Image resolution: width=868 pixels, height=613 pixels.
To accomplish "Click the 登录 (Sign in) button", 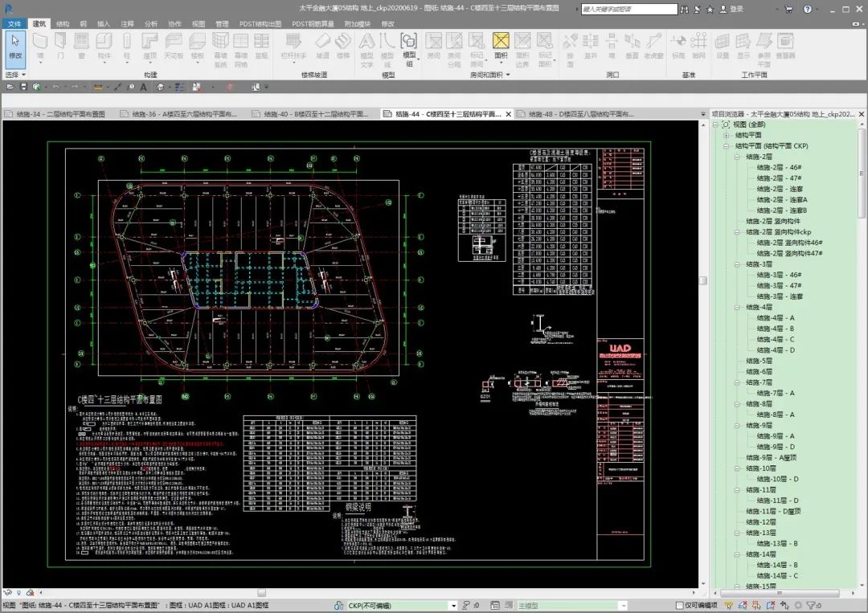I will click(736, 9).
